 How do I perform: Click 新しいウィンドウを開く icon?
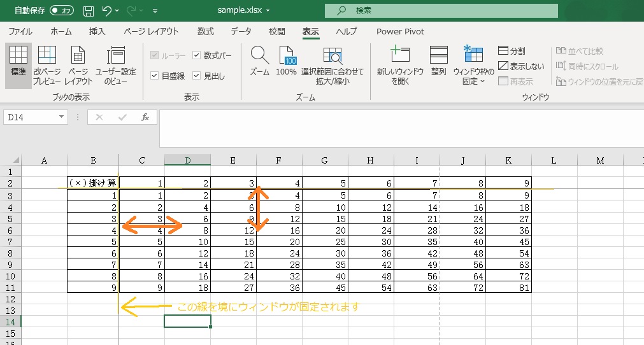[400, 55]
